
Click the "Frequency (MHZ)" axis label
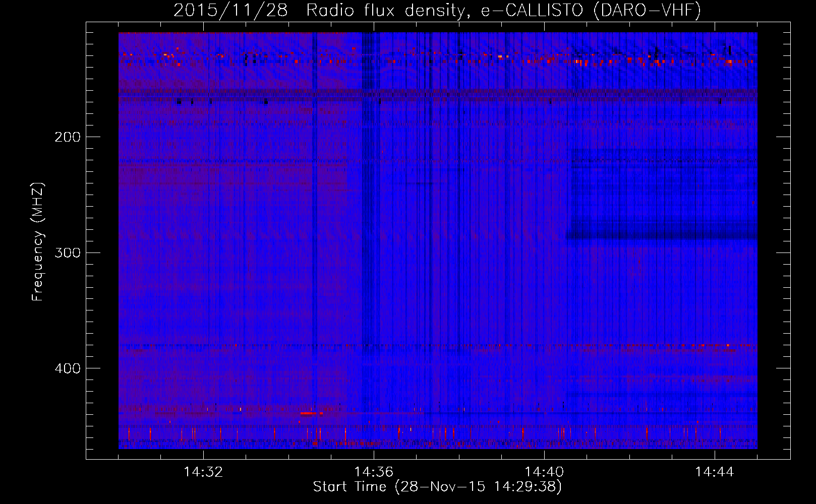tap(38, 241)
